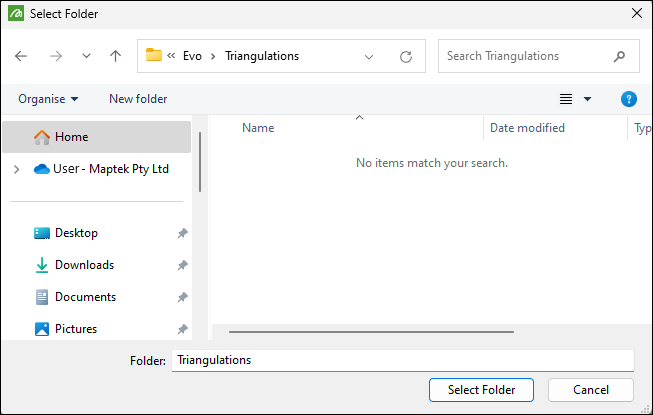Open the help question mark icon
This screenshot has width=653, height=415.
[629, 99]
